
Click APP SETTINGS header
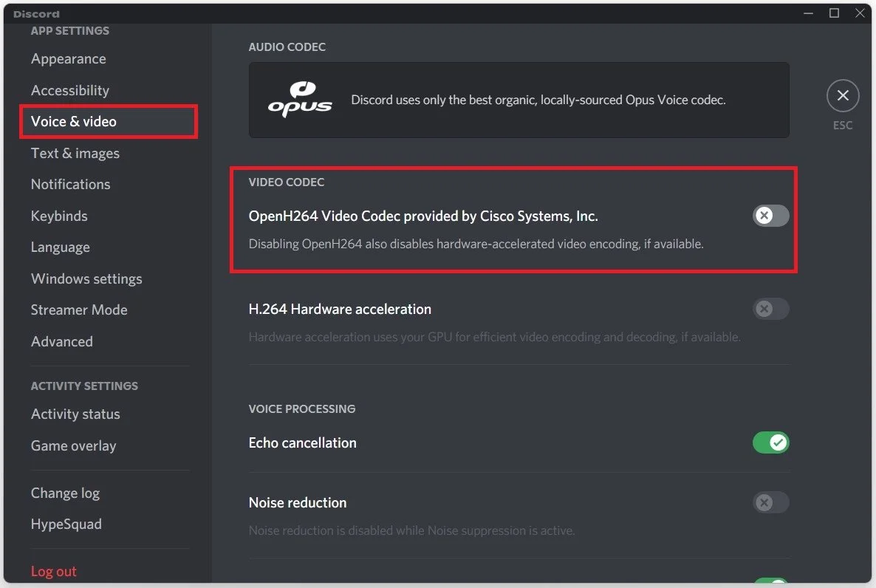(x=70, y=31)
